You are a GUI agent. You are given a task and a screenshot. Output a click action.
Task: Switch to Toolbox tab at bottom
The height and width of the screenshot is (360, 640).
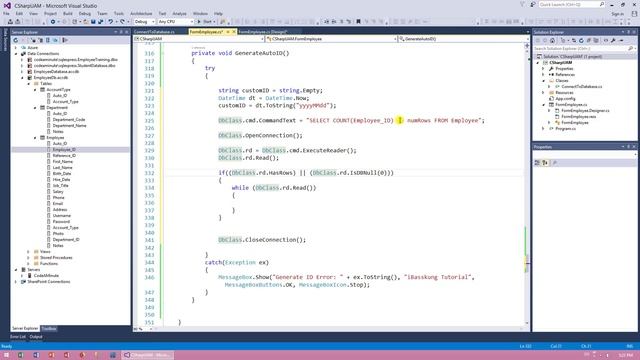coord(49,329)
